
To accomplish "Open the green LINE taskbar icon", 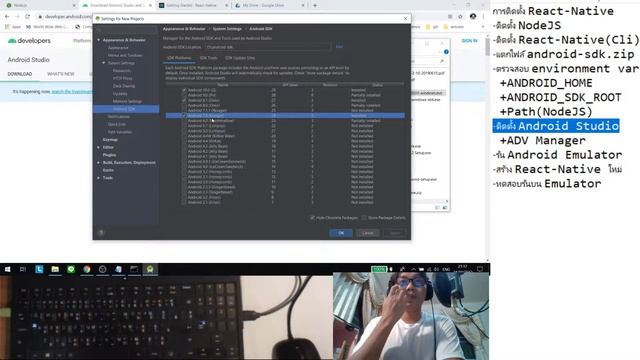I will (71, 269).
